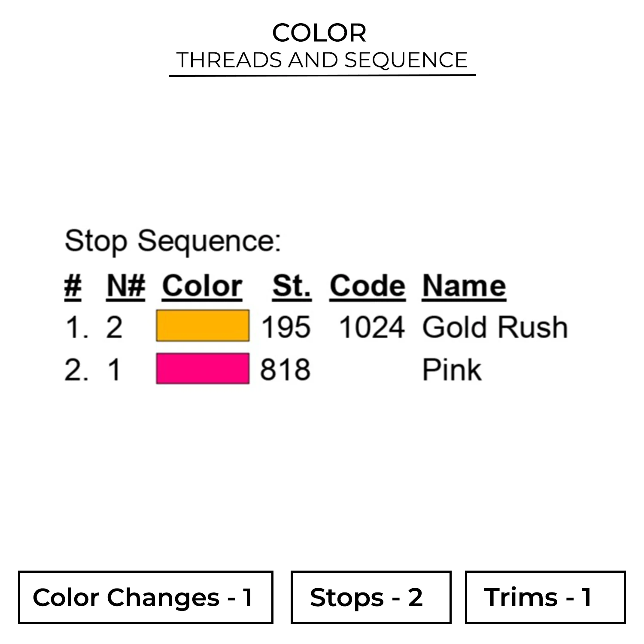
Task: Click the stitch count 195
Action: 286,327
